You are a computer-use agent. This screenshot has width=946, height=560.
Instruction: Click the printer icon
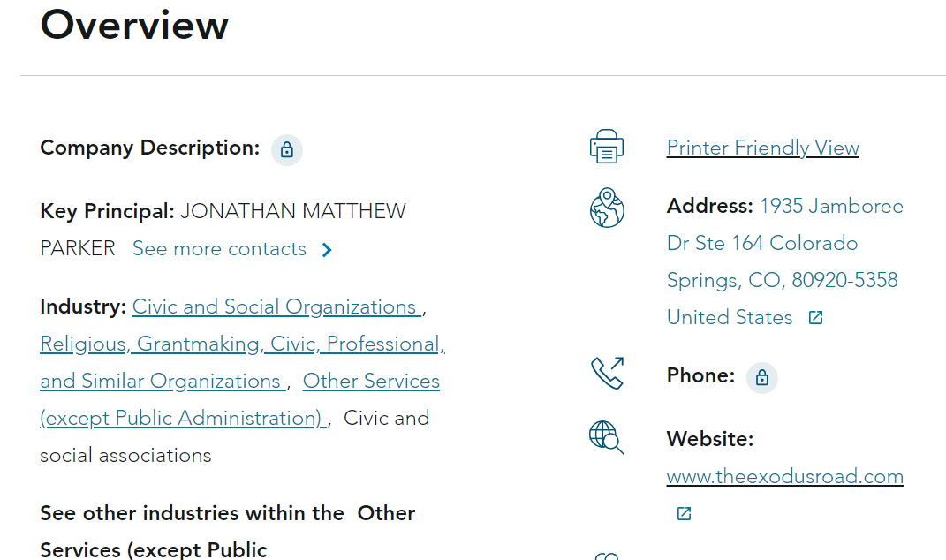(x=607, y=147)
